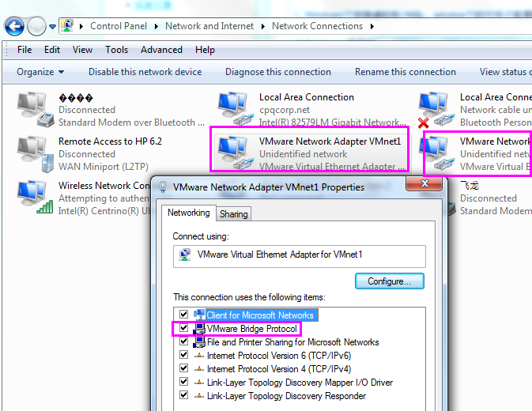This screenshot has width=532, height=411.
Task: Select Network and Internet breadcrumb
Action: coord(209,26)
